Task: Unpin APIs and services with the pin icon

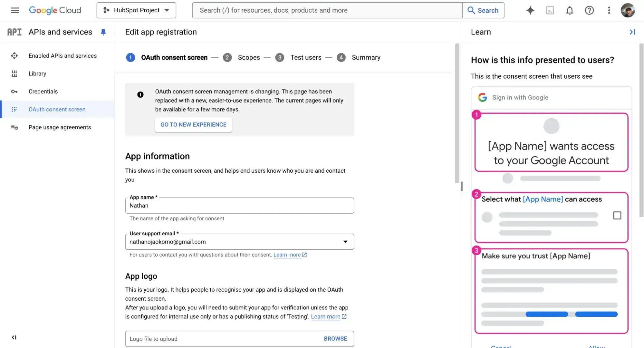Action: [x=103, y=32]
